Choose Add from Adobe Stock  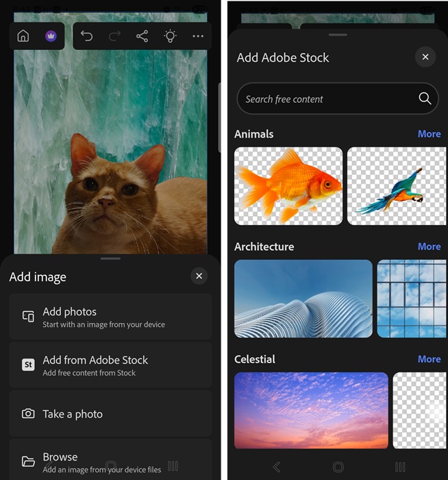pos(110,365)
